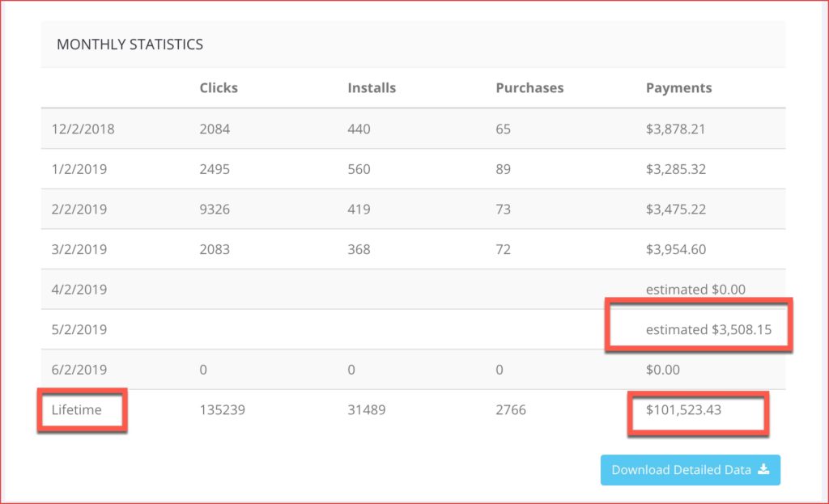Click the 5/2/2019 date cell
The width and height of the screenshot is (829, 504).
(x=79, y=330)
